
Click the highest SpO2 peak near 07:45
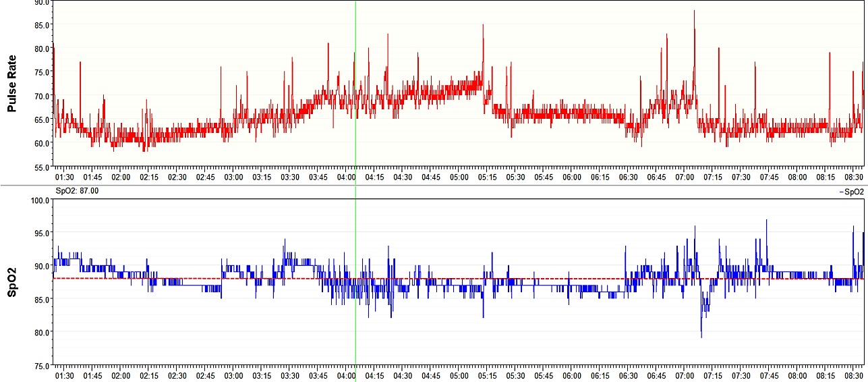coord(766,221)
